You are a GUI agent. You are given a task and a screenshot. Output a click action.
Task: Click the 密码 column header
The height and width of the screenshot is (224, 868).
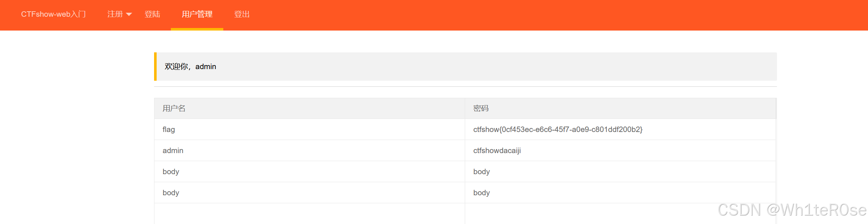point(620,108)
